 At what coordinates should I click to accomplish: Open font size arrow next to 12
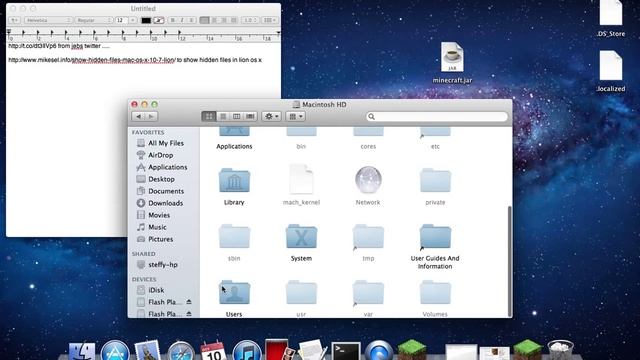click(133, 20)
